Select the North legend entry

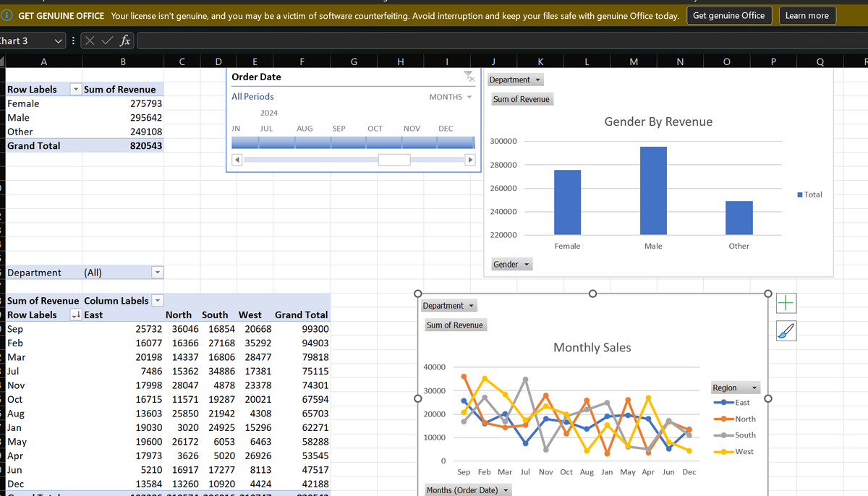pos(735,419)
